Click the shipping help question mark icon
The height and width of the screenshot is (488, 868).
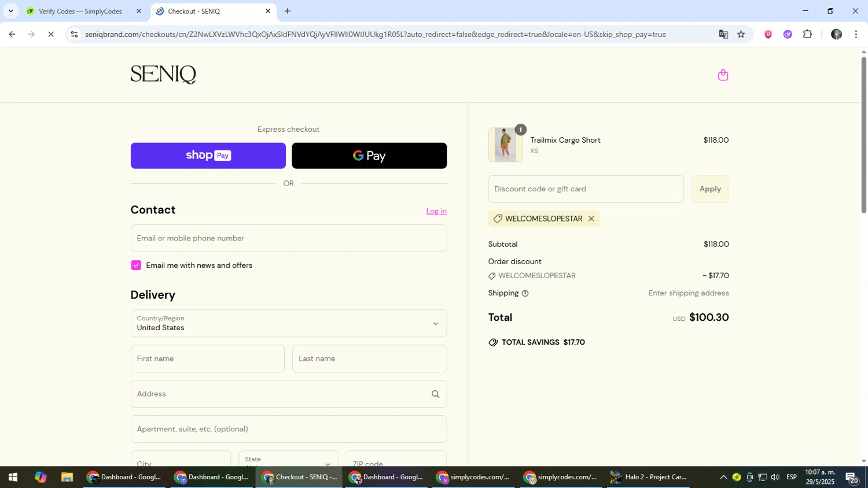(525, 293)
